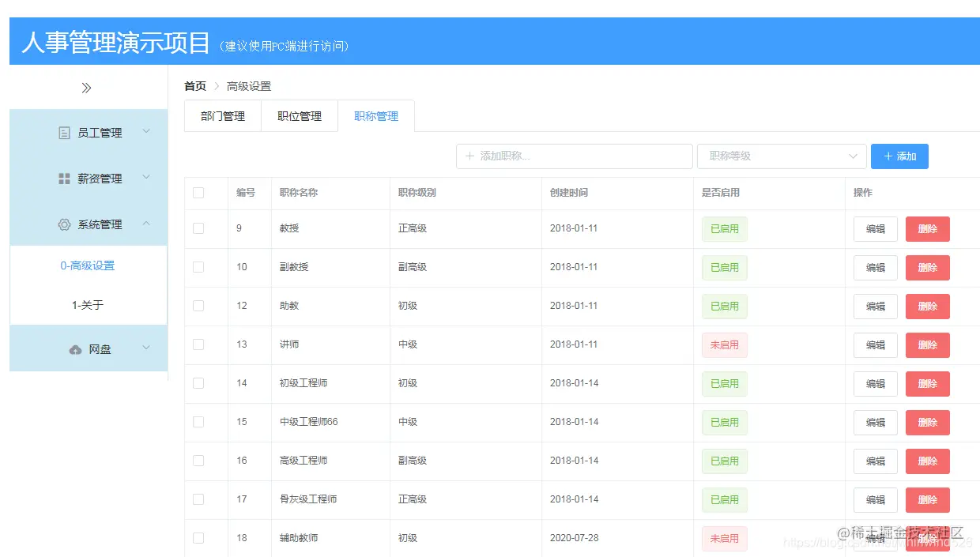
Task: Delete the 讲师 row
Action: [x=928, y=345]
